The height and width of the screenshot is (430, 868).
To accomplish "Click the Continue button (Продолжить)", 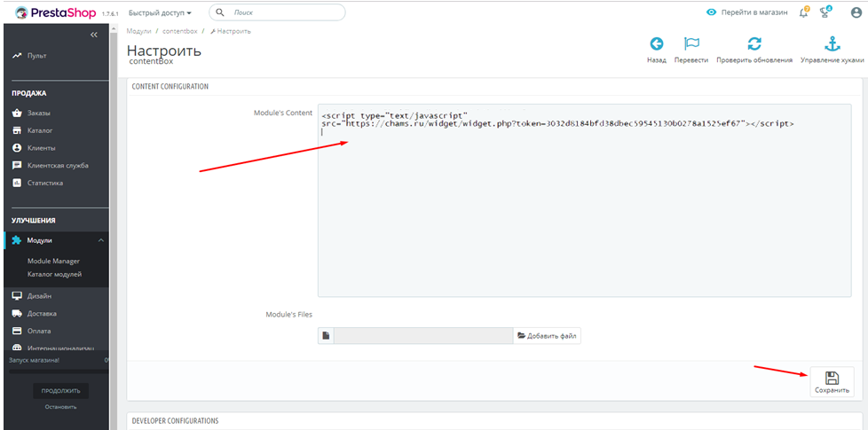I will (61, 390).
